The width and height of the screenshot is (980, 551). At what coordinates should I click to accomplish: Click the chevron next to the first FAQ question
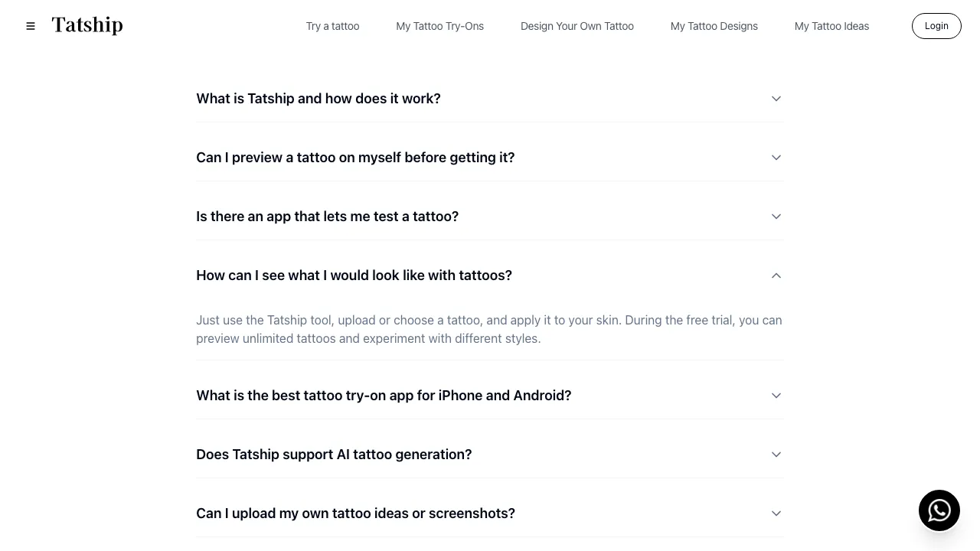(x=776, y=98)
